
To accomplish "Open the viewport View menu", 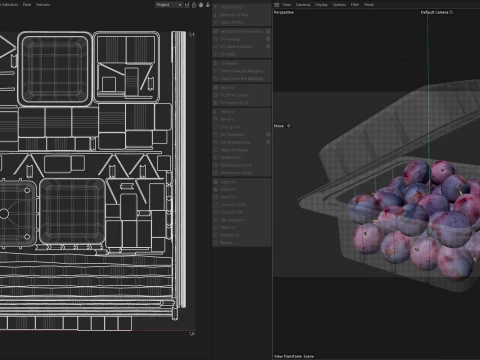I will click(287, 5).
